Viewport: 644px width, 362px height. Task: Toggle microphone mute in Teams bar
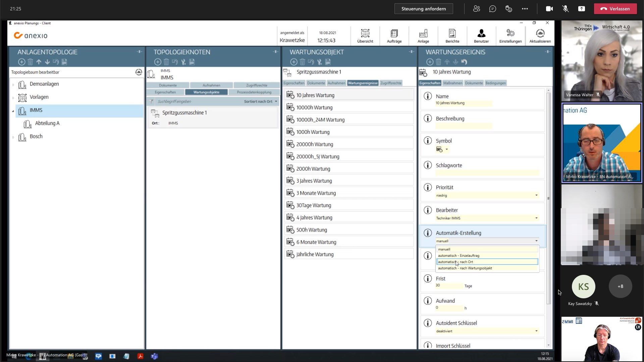click(566, 9)
